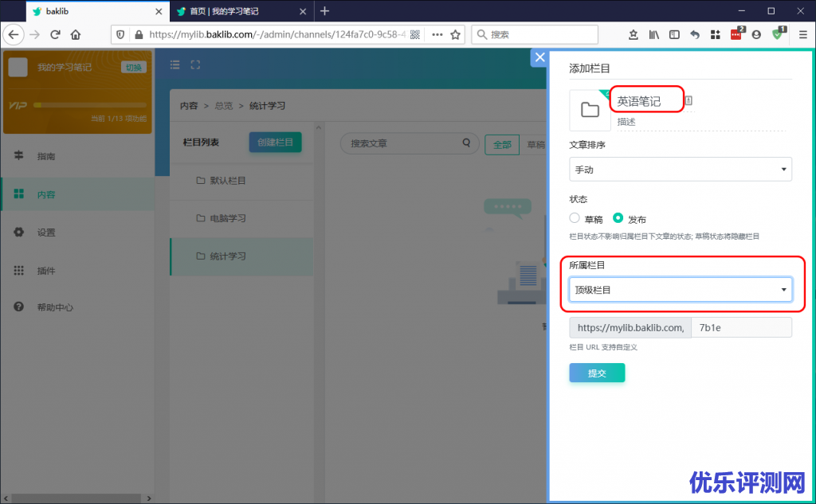
Task: Close the add-column side panel
Action: [x=539, y=57]
